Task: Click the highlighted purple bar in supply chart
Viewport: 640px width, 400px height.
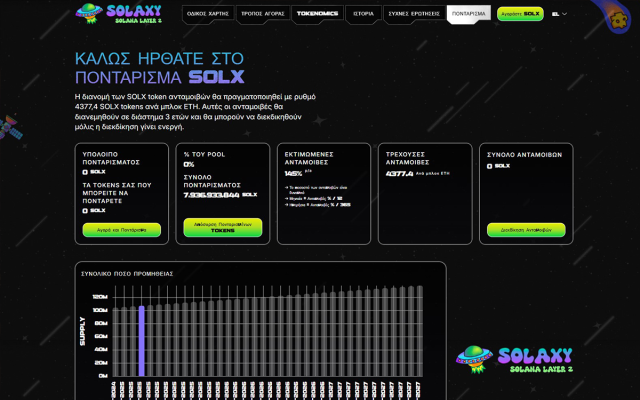Action: (x=142, y=340)
